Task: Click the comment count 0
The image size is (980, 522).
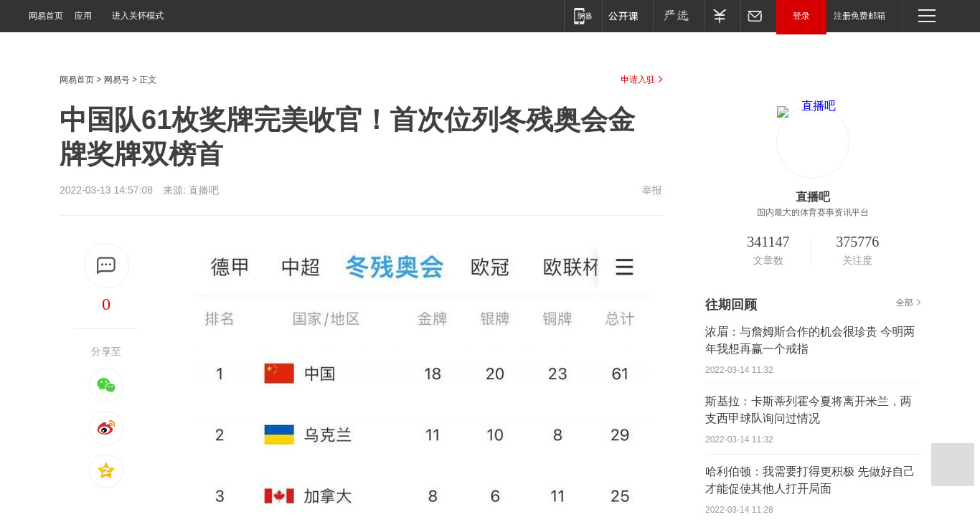Action: (106, 304)
